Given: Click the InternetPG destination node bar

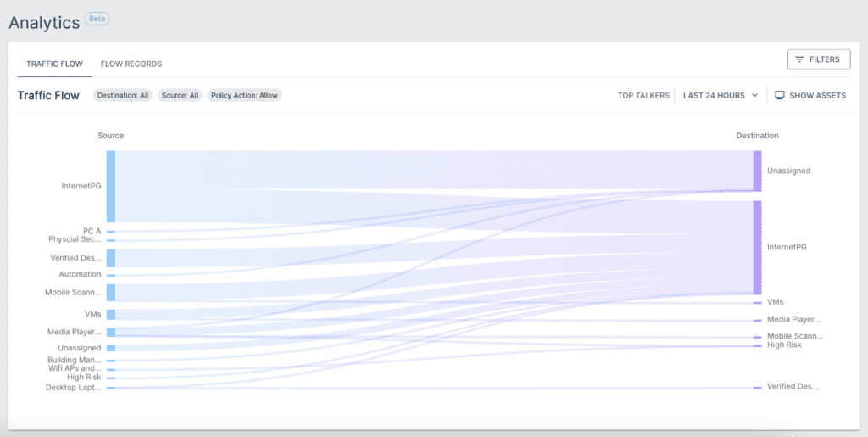Looking at the screenshot, I should [757, 247].
